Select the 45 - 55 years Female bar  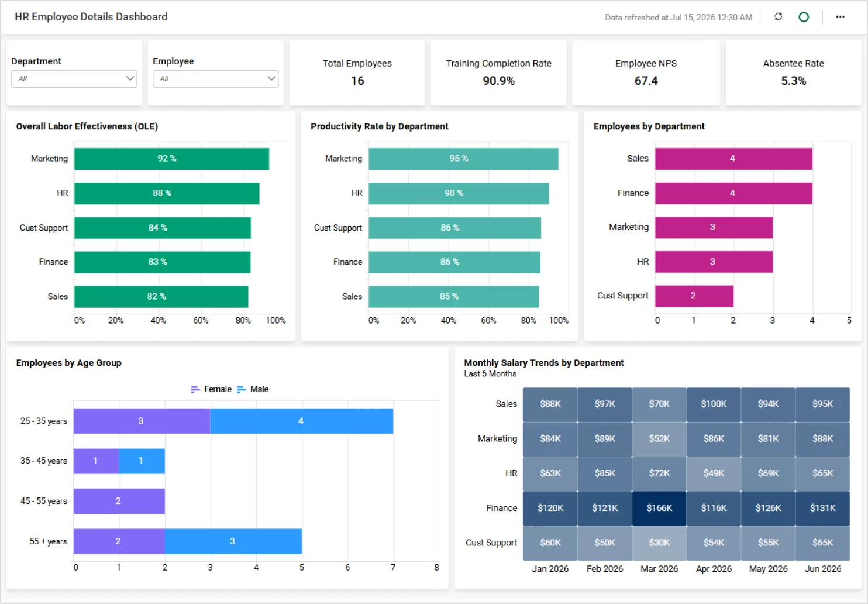pyautogui.click(x=119, y=501)
